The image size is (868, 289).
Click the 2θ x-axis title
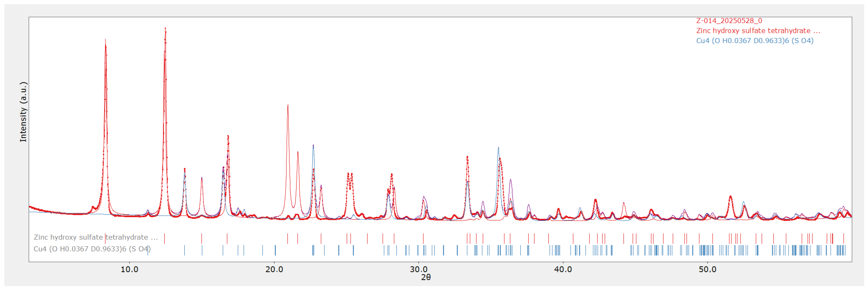point(426,277)
